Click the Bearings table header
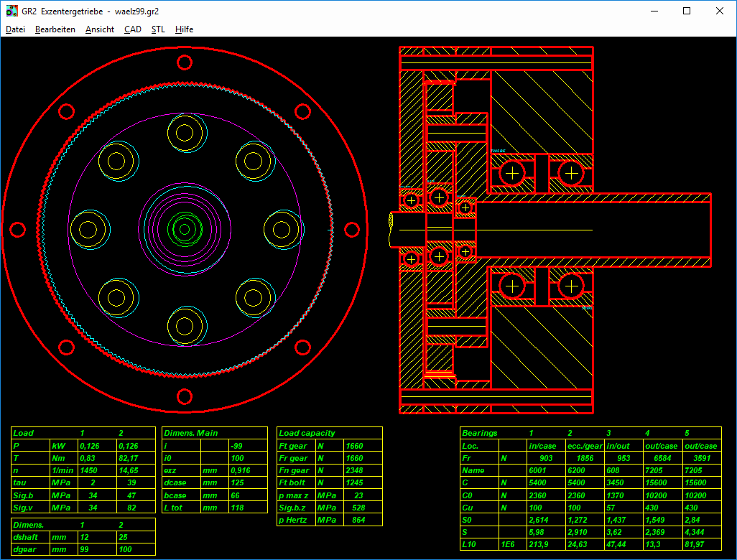 (479, 433)
